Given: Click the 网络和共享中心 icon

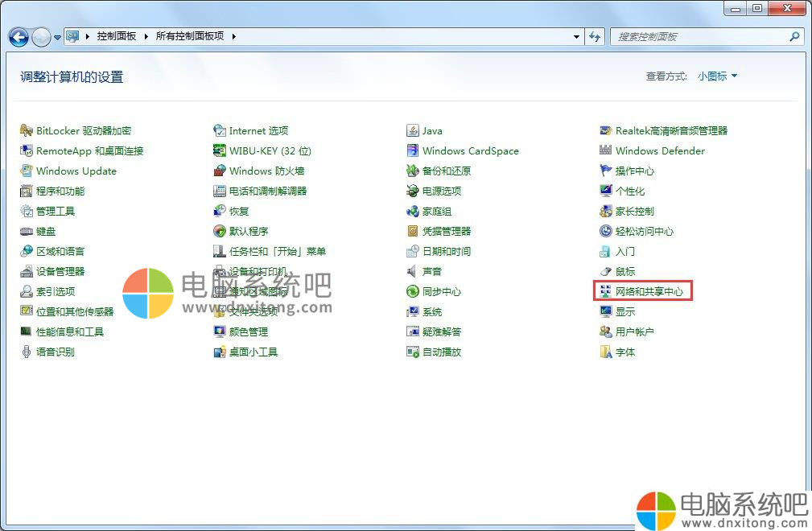Looking at the screenshot, I should [606, 291].
